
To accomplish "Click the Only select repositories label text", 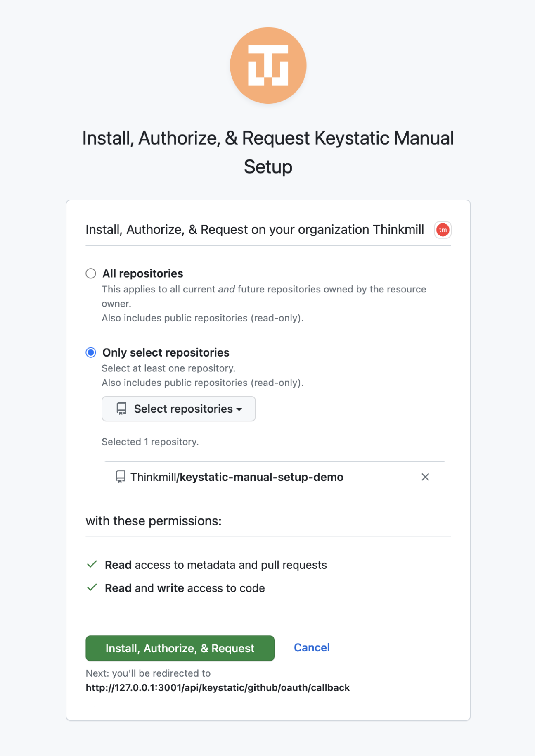I will [166, 352].
